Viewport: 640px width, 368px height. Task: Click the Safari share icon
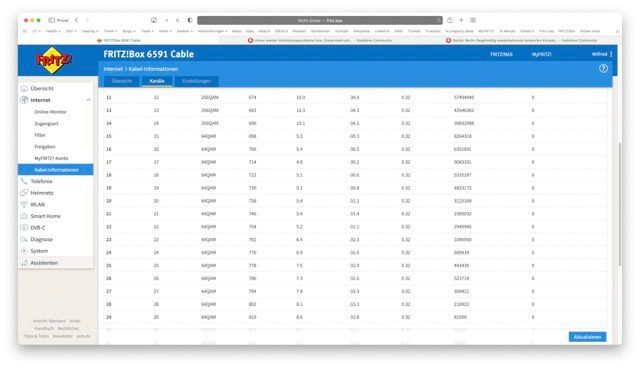(449, 20)
